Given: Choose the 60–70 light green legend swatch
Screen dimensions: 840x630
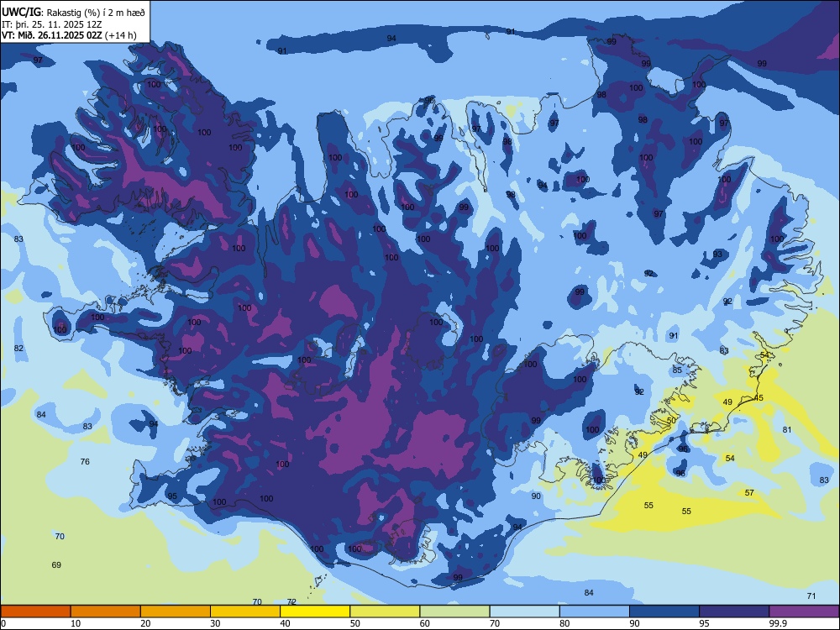Looking at the screenshot, I should tap(454, 612).
